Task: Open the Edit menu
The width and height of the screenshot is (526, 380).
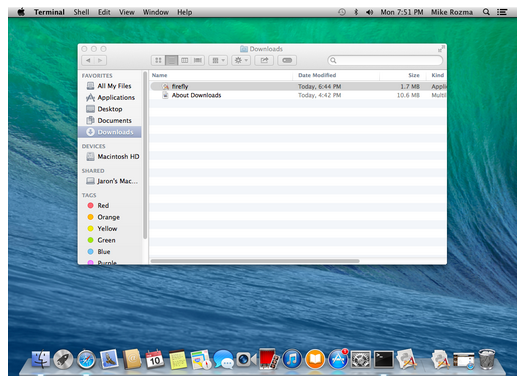Action: 104,12
